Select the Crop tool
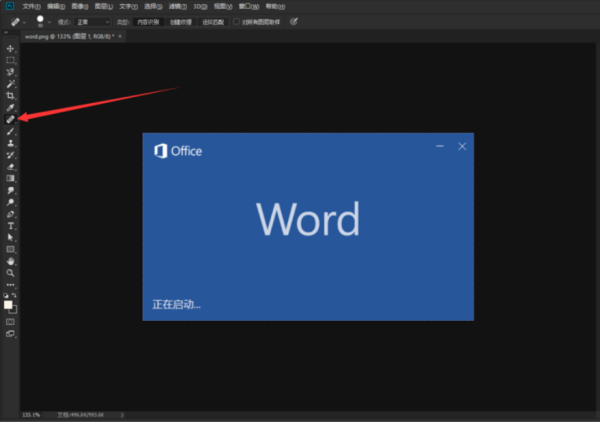The width and height of the screenshot is (600, 422). tap(10, 96)
